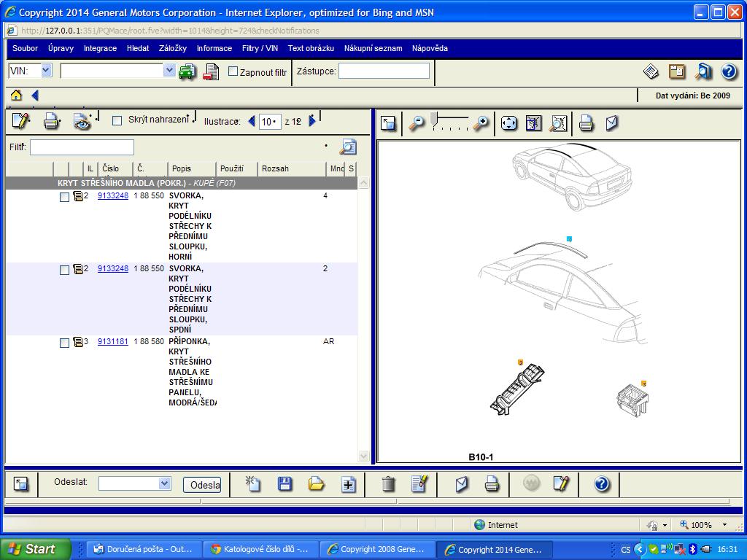Click the illustration zoom slider

pyautogui.click(x=449, y=122)
